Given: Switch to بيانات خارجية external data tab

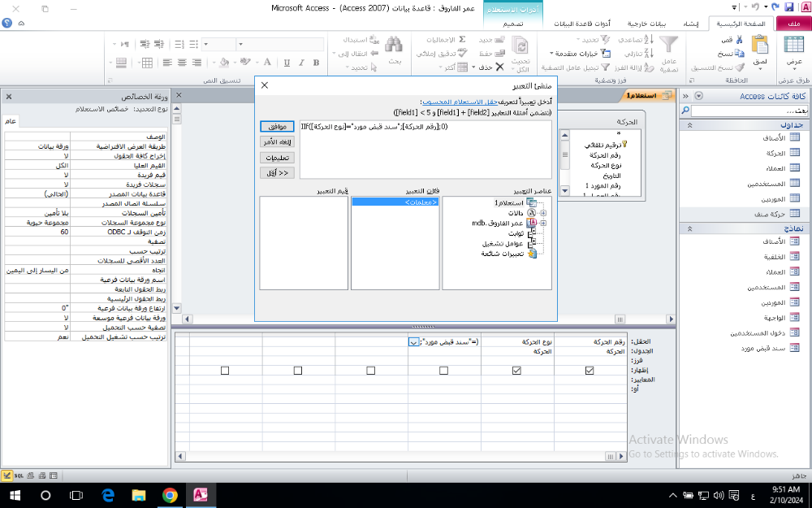Looking at the screenshot, I should coord(646,24).
